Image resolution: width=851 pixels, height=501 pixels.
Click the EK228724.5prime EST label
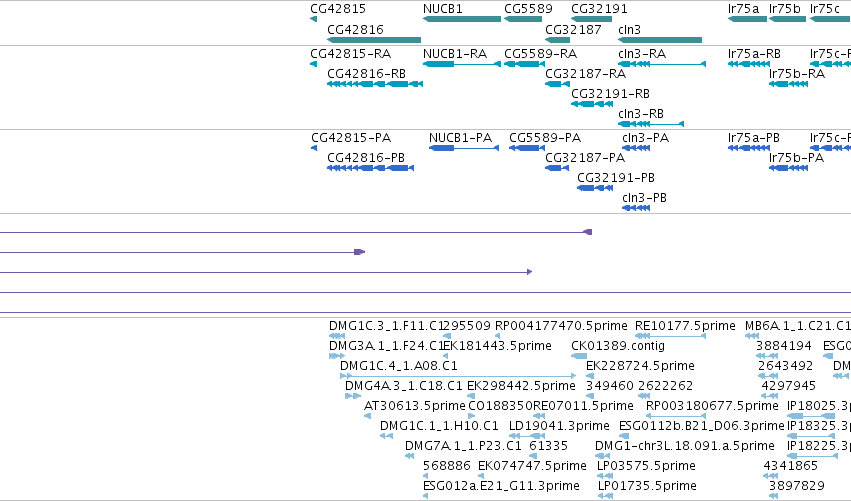coord(640,366)
